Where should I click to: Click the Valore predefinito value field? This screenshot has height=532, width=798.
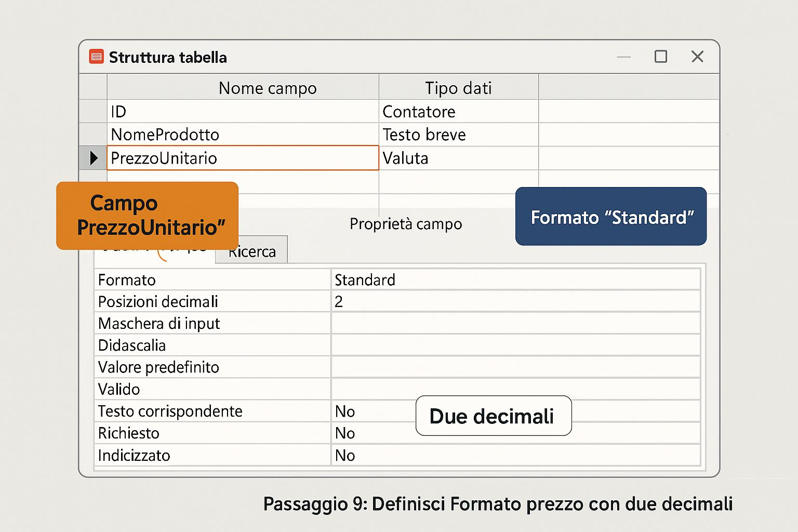click(x=515, y=367)
